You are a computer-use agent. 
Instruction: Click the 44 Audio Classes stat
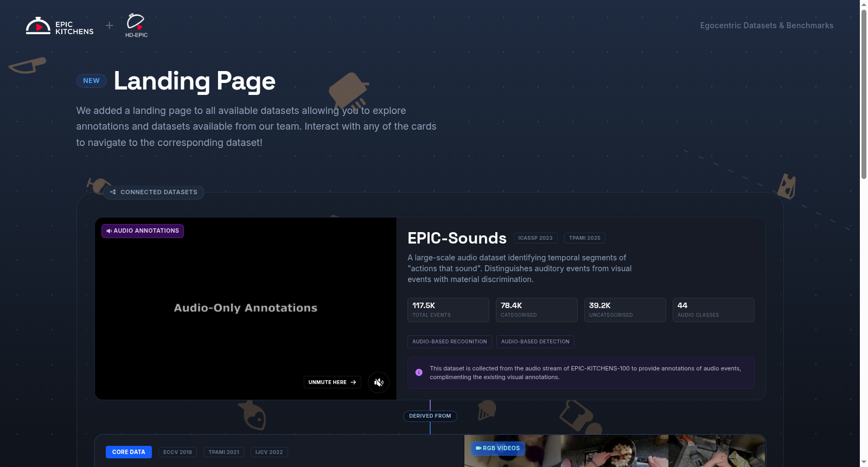(713, 310)
